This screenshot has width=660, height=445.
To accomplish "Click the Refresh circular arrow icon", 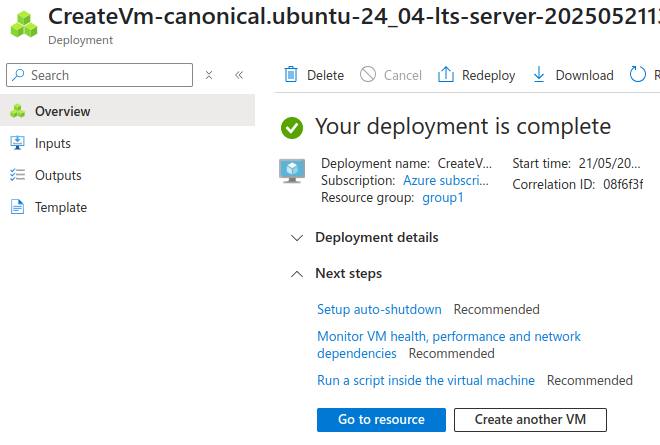I will click(x=637, y=75).
